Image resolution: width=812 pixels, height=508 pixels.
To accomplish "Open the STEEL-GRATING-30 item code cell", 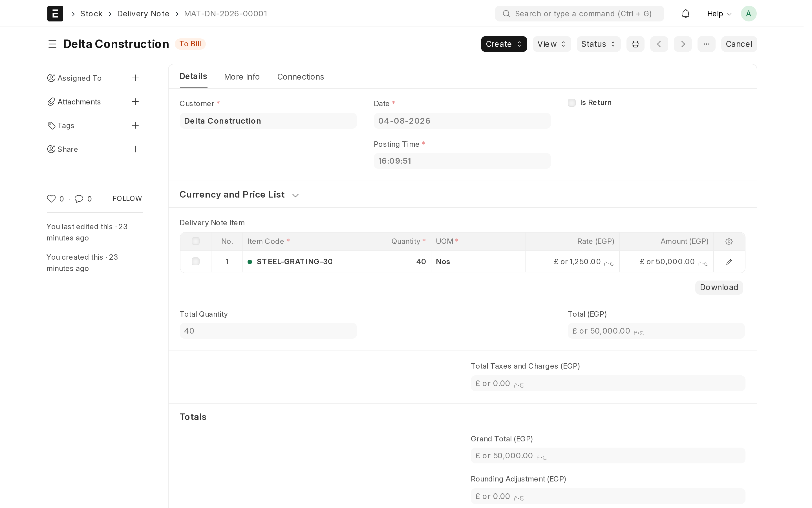I will pos(290,262).
